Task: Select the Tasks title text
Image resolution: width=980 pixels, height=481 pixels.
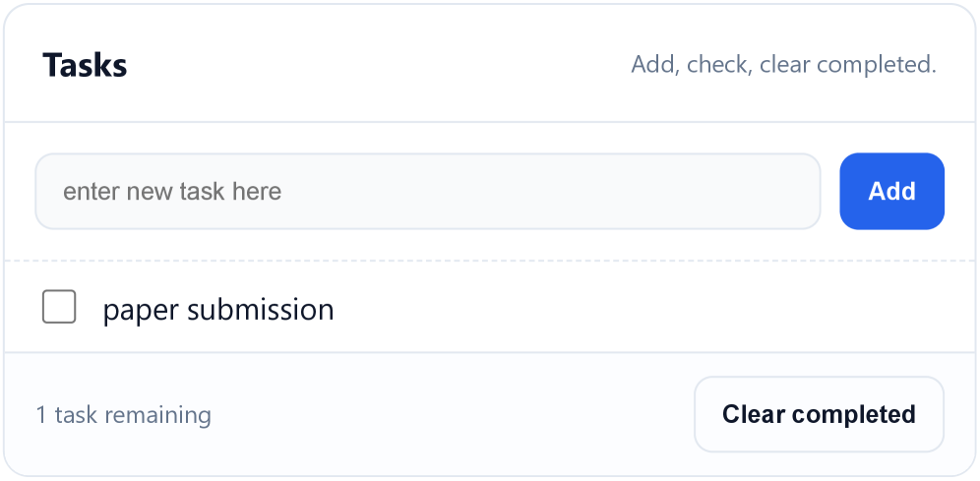Action: click(x=85, y=66)
